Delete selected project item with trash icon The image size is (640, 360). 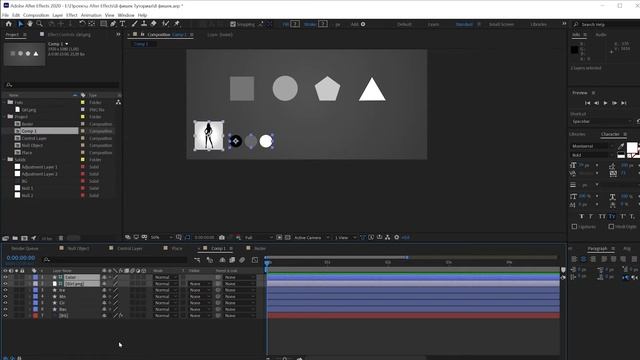pos(61,238)
